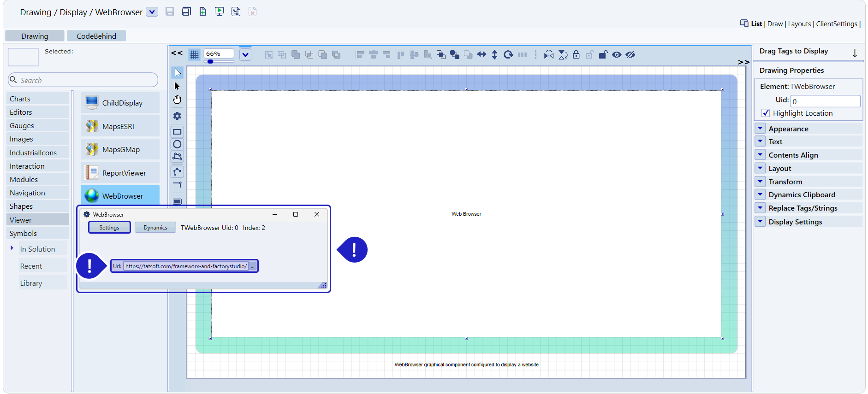Select the rectangle drawing tool
This screenshot has height=394, width=868.
(x=177, y=132)
